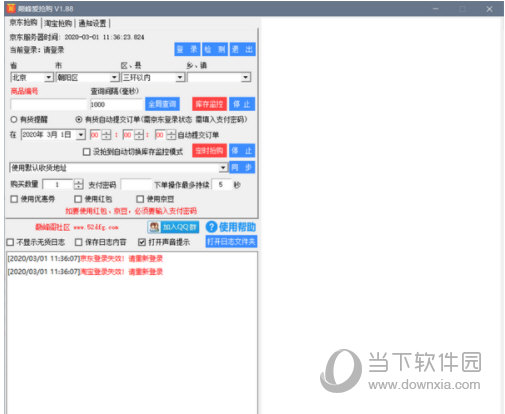The width and height of the screenshot is (505, 414).
Task: Click the 查询间隔 field showing 1000
Action: click(116, 105)
